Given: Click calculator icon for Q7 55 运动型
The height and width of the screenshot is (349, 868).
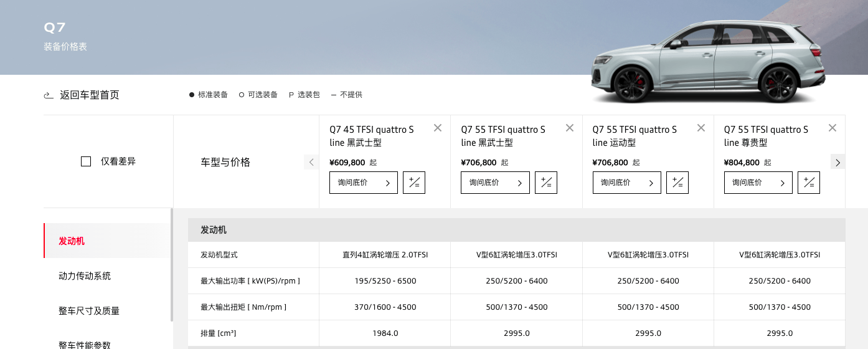Looking at the screenshot, I should point(677,183).
